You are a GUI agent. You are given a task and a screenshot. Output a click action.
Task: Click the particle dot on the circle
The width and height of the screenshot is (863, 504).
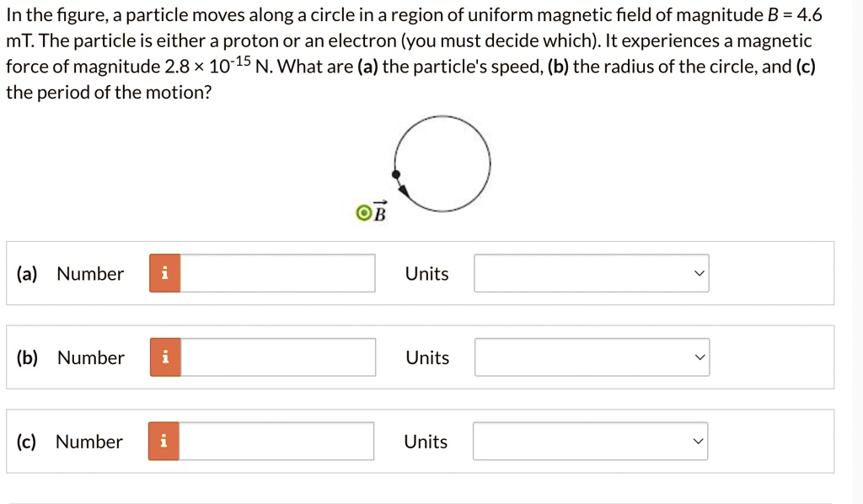coord(394,172)
